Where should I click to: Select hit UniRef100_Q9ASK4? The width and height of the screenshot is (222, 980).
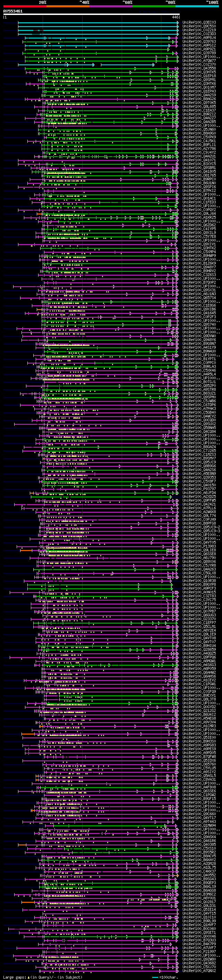(x=199, y=837)
